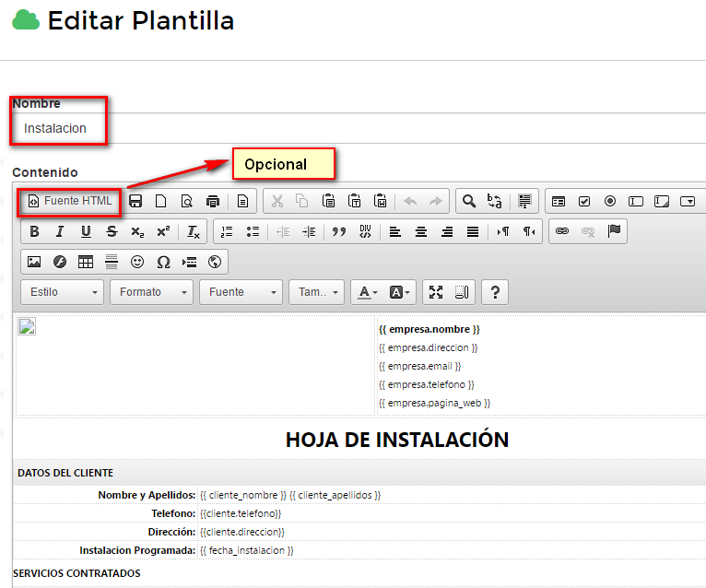Click the Nombre field containing Instalacion
This screenshot has height=588, width=706.
pos(277,128)
